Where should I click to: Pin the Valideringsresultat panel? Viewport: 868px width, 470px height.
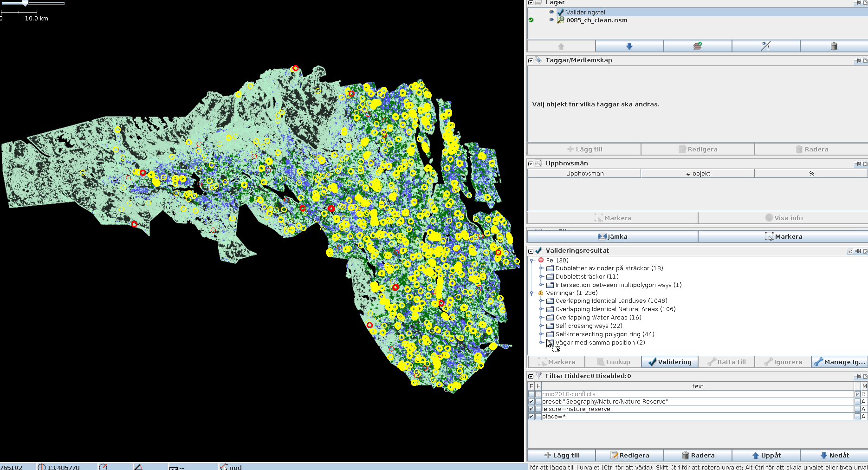(858, 251)
